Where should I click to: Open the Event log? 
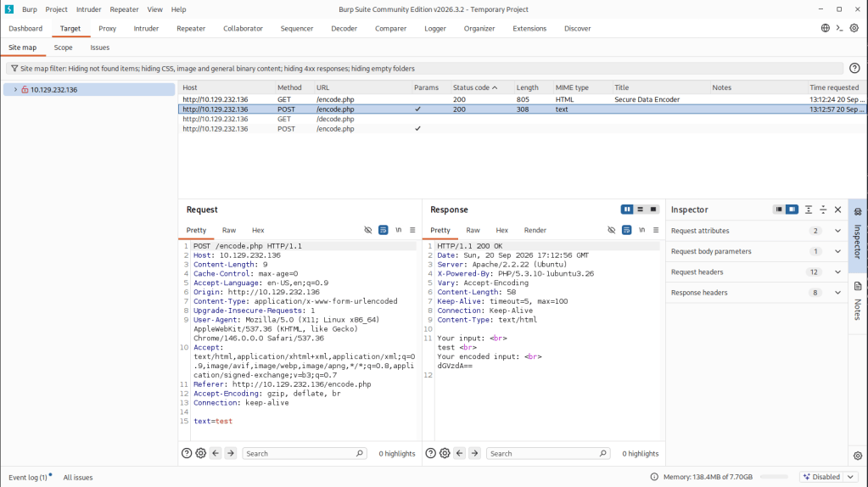click(x=28, y=477)
